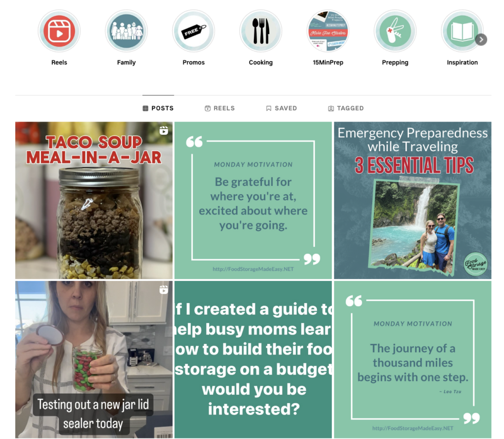Open the Lao Tzu journey quote post
Viewport: 504px width, 439px height.
coord(413,360)
